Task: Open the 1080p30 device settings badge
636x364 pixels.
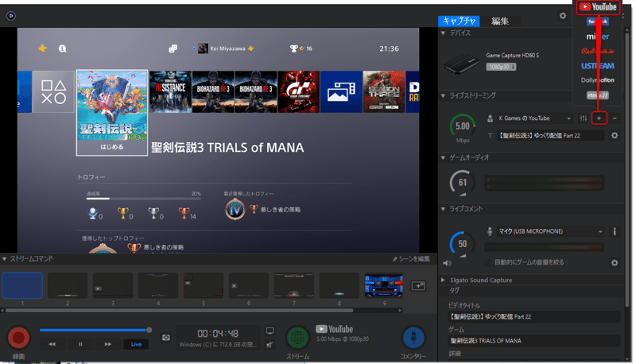Action: click(x=501, y=67)
